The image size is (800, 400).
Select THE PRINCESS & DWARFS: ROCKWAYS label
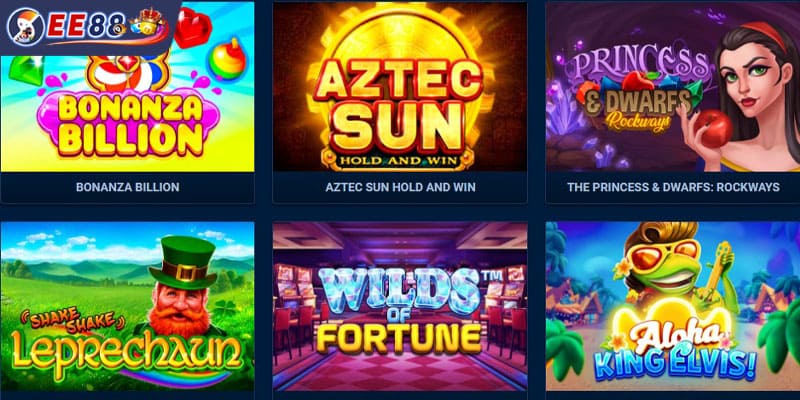tap(673, 187)
